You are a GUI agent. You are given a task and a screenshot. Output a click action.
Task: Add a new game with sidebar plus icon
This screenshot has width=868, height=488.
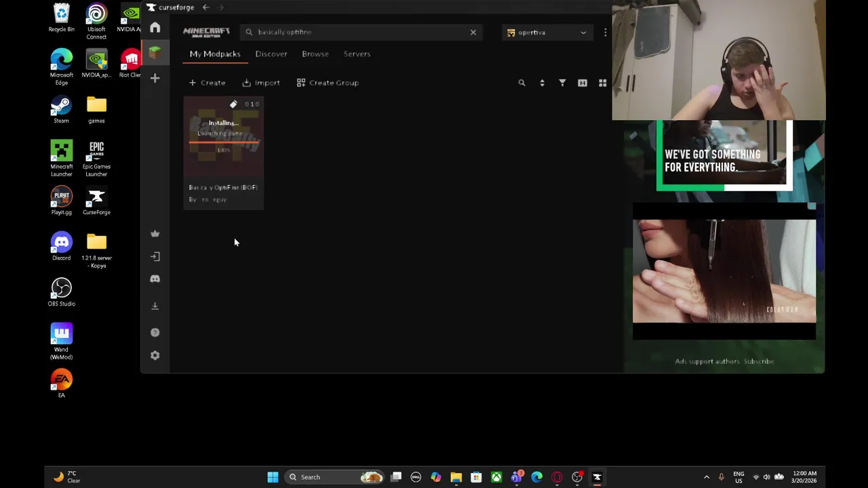155,79
